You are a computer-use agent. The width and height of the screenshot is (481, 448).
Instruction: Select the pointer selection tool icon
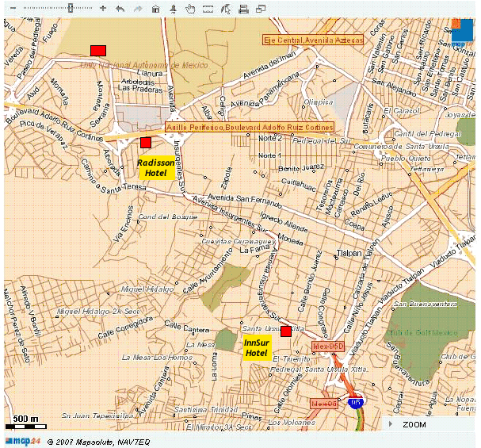point(226,10)
